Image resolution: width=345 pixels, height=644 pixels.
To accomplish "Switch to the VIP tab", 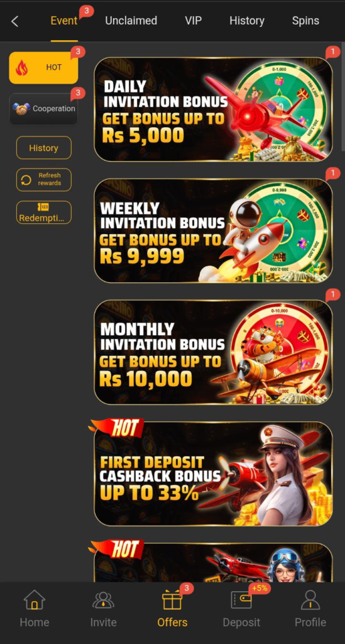I will point(193,21).
